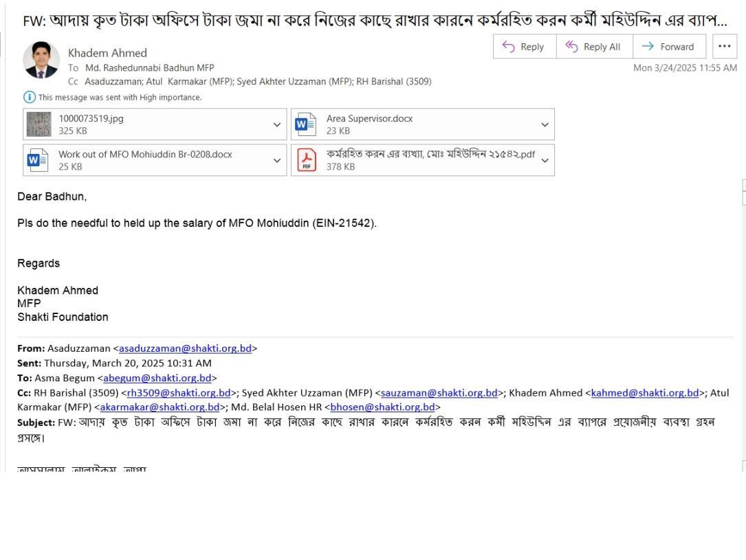
Task: Click the abegum@shakti.org.bd email link
Action: (x=157, y=378)
